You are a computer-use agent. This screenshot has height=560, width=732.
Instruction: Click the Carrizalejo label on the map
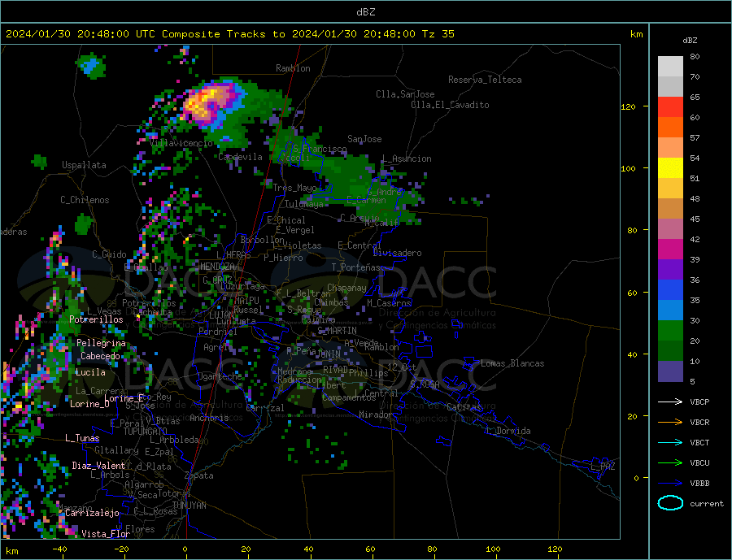(93, 514)
